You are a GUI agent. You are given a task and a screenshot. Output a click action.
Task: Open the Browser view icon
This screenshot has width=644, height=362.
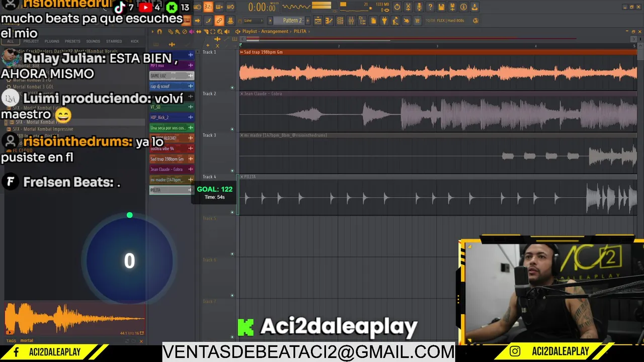[x=362, y=21]
